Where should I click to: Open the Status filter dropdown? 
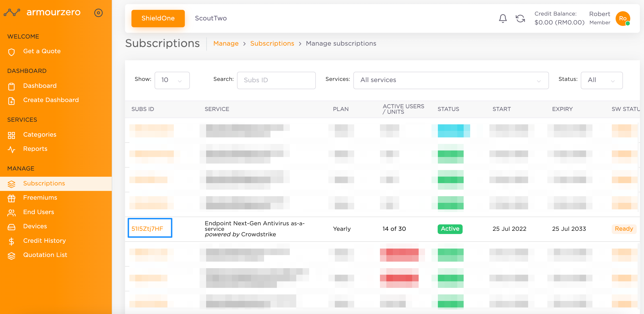(601, 80)
